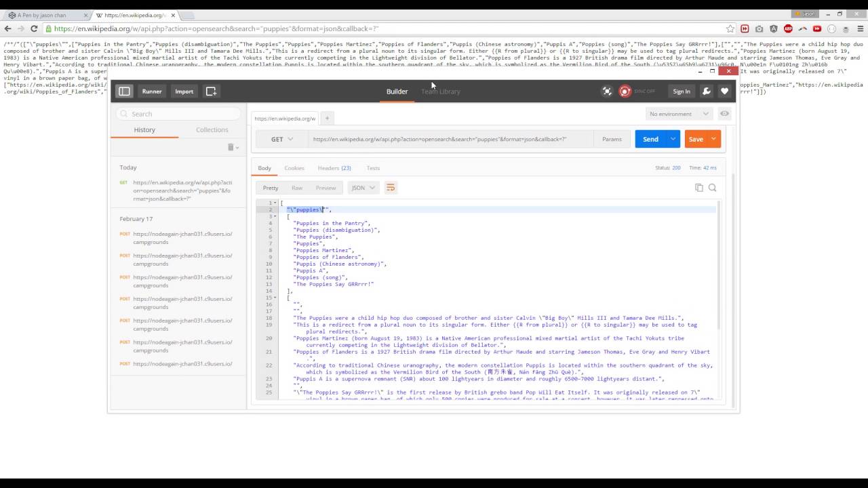Screen dimensions: 868x488
Task: Collapse the JSON array at line 3
Action: click(x=275, y=216)
